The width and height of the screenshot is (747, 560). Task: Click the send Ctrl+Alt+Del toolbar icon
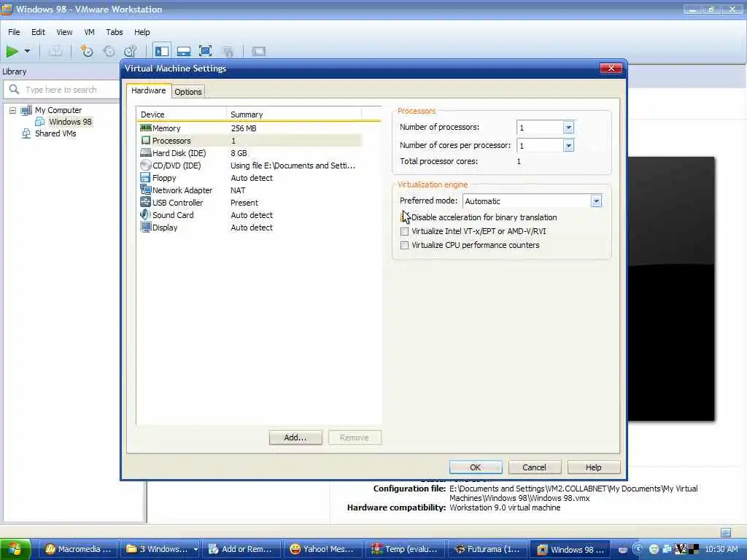click(55, 51)
